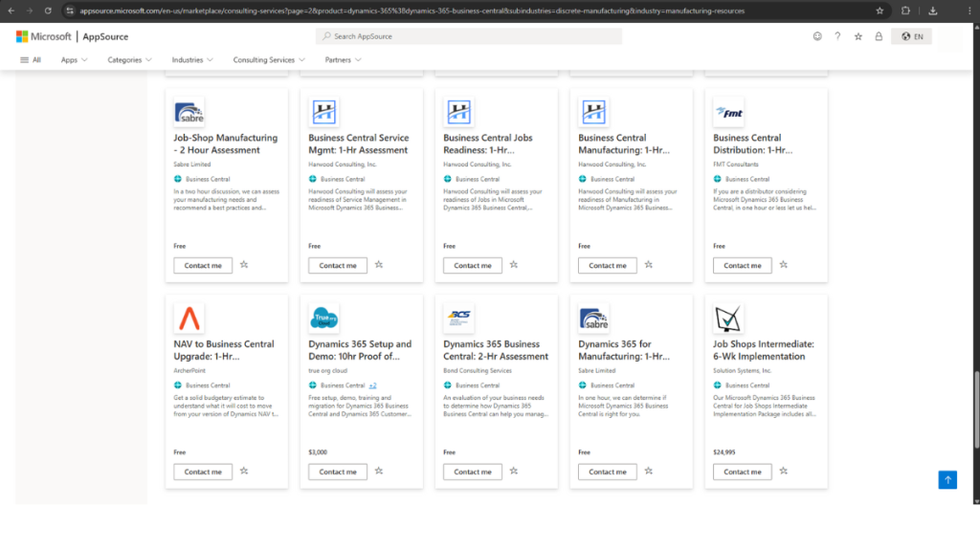Screen dimensions: 980x551
Task: Open the All hamburger menu
Action: [x=31, y=60]
